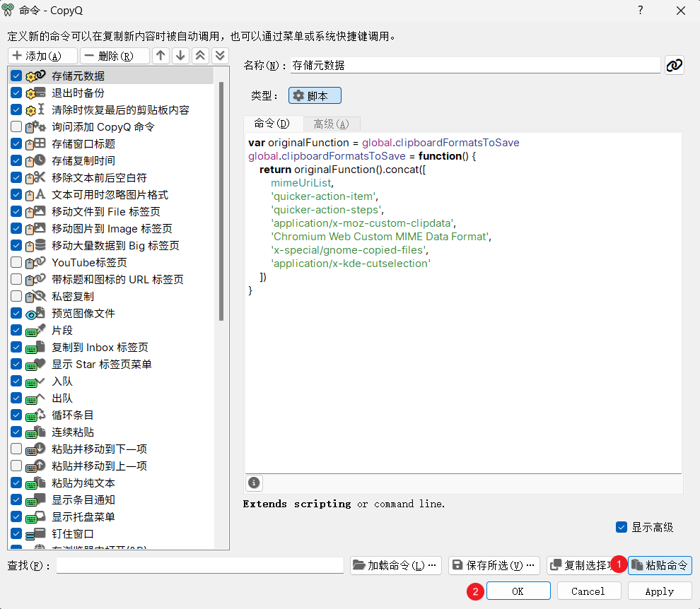Open the 脚本 type dropdown
Screen dimensions: 700x609
pyautogui.click(x=315, y=95)
